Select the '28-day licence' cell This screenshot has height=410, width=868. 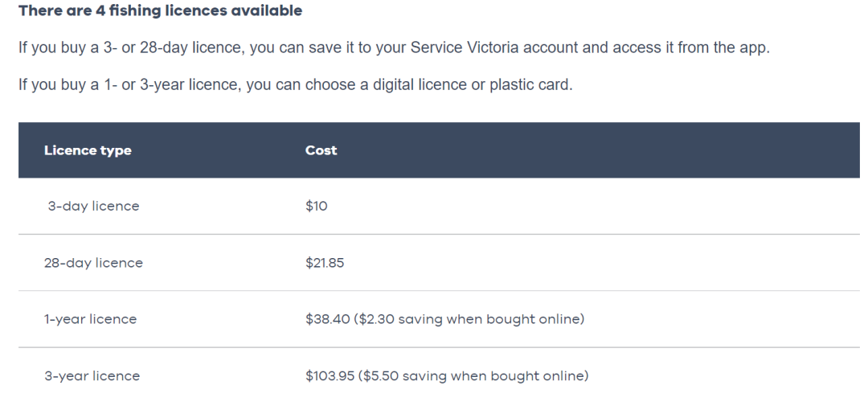click(x=93, y=263)
